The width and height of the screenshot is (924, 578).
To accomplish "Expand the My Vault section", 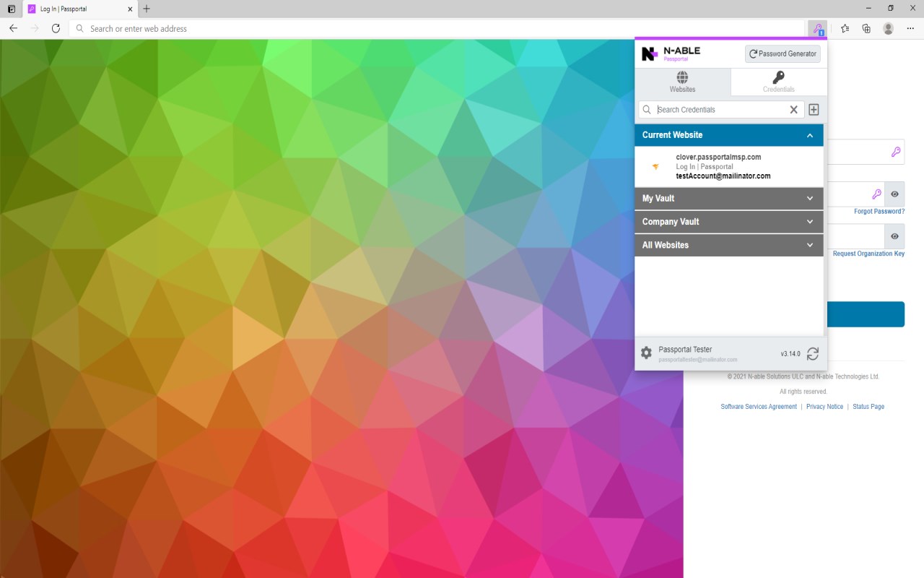I will pyautogui.click(x=729, y=199).
